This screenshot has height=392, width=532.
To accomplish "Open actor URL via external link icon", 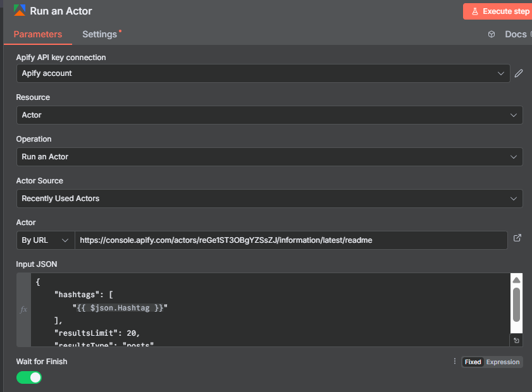I will [517, 238].
